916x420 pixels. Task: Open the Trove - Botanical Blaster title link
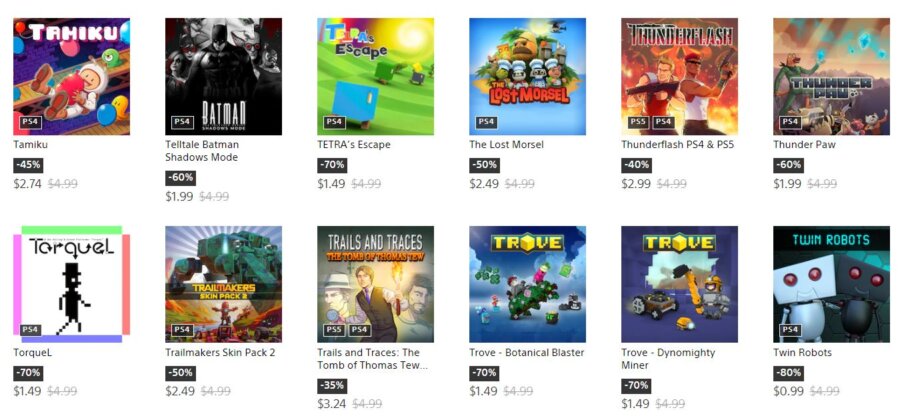click(526, 352)
